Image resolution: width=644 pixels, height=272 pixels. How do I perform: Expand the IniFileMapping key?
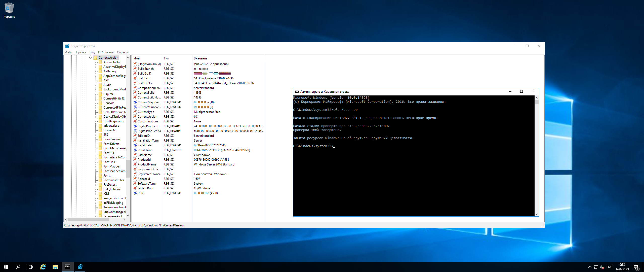[x=95, y=203]
